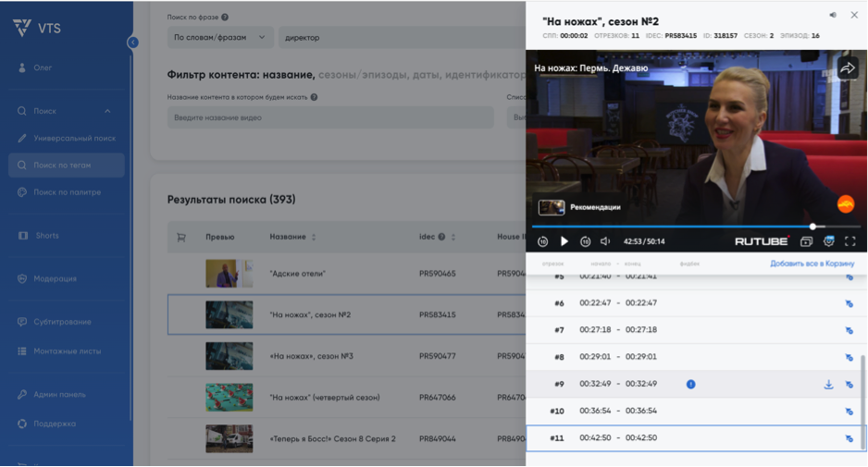Image resolution: width=868 pixels, height=467 pixels.
Task: Go to «Субтитрование» section
Action: pos(62,322)
